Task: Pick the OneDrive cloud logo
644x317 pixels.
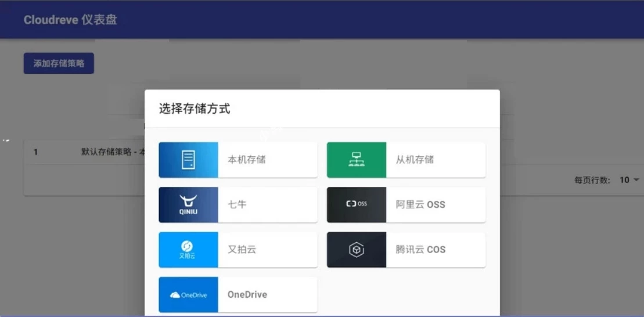Action: [188, 295]
